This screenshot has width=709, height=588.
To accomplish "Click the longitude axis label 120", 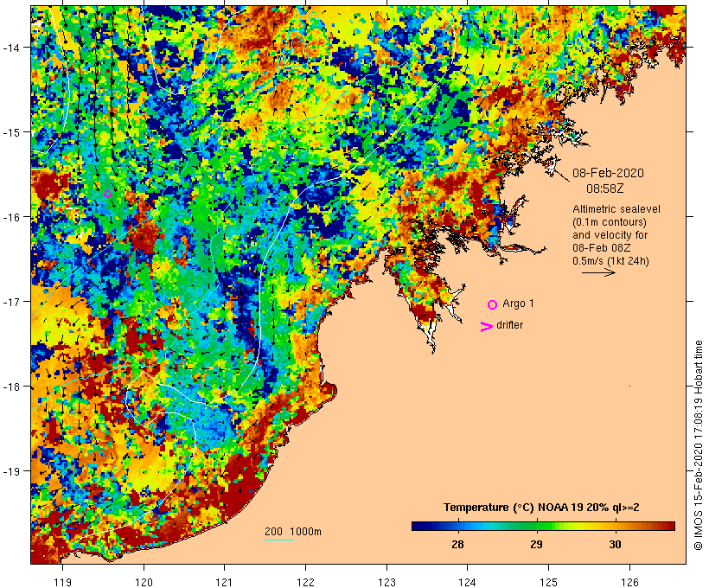I will 144,582.
